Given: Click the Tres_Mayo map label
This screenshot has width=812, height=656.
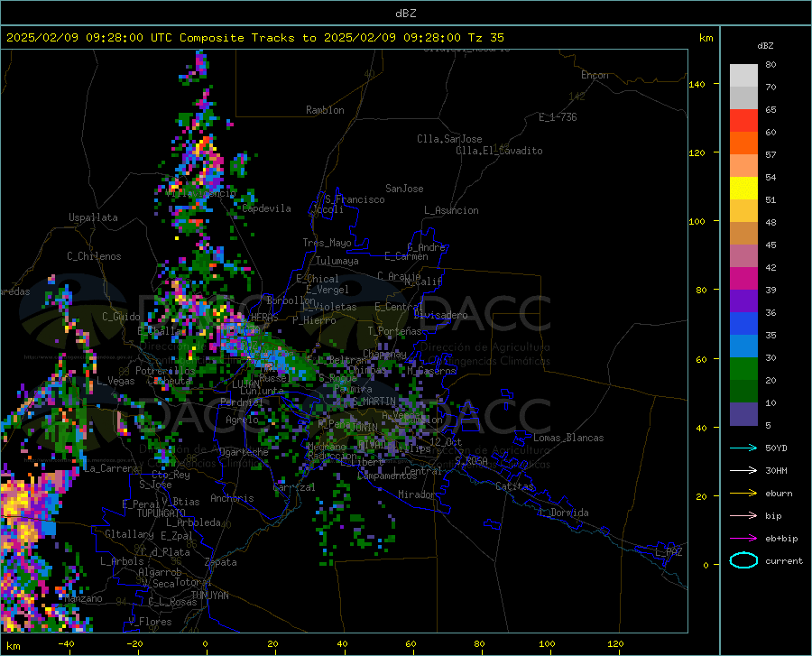Looking at the screenshot, I should pyautogui.click(x=327, y=243).
